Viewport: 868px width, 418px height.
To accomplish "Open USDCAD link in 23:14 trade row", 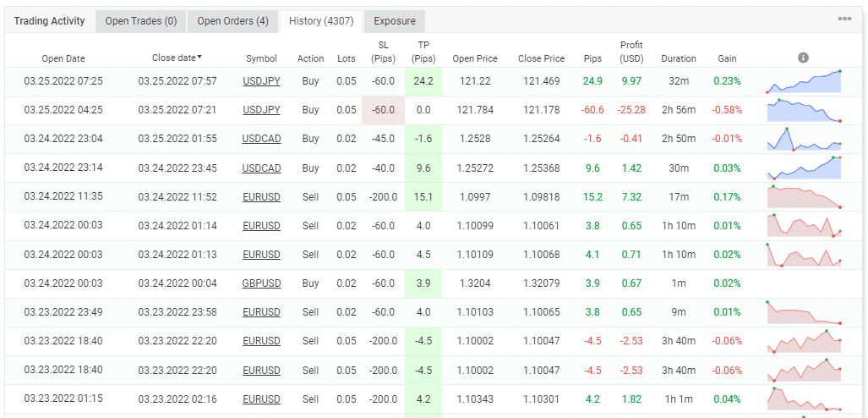I will [x=261, y=168].
